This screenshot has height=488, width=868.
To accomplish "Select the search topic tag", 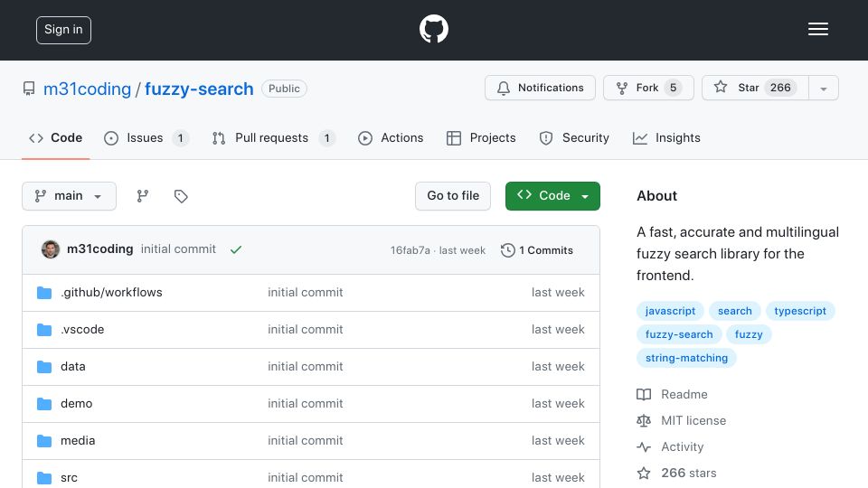I will tap(735, 311).
